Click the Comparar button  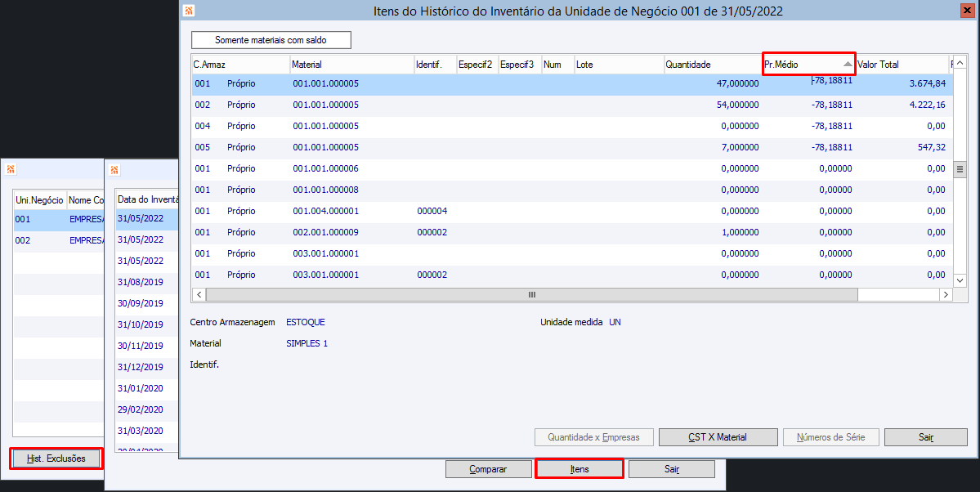coord(488,469)
